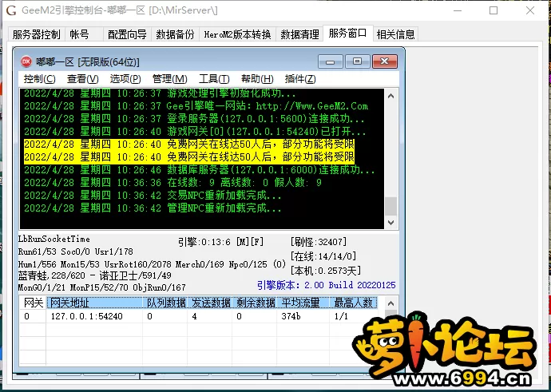Click the 剩余数据 column header
The image size is (551, 392).
coord(255,303)
